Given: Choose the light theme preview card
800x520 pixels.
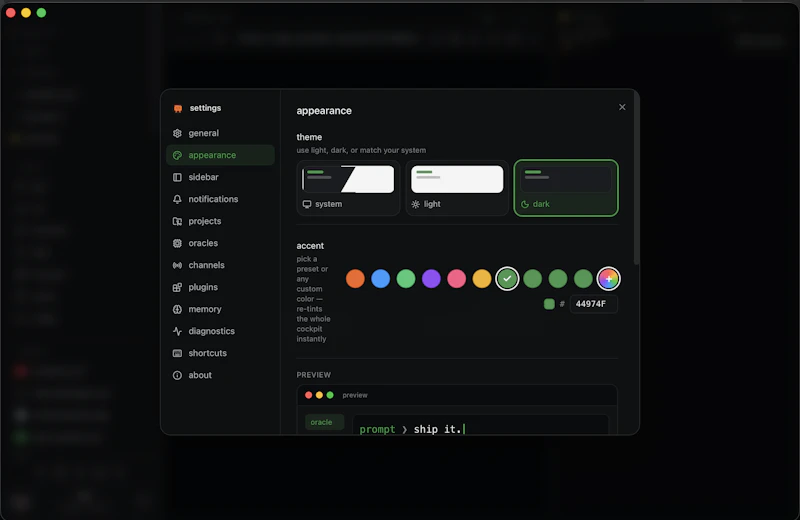Looking at the screenshot, I should (457, 188).
